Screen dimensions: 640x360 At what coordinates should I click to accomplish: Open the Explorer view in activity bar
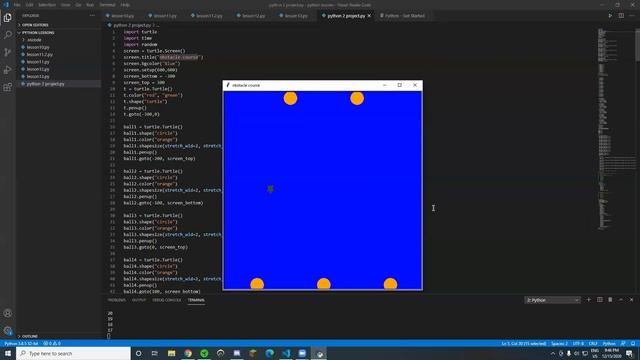coord(8,18)
